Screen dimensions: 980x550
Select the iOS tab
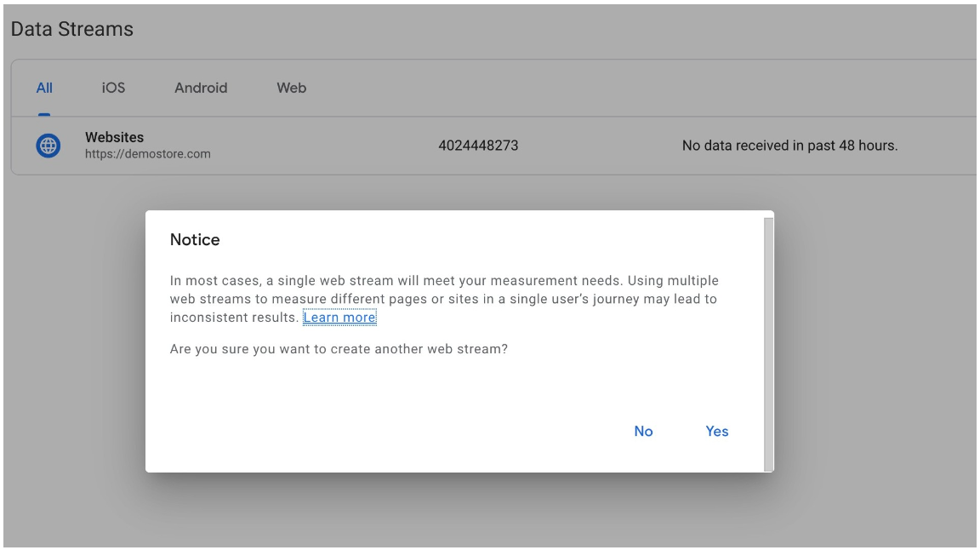point(113,88)
